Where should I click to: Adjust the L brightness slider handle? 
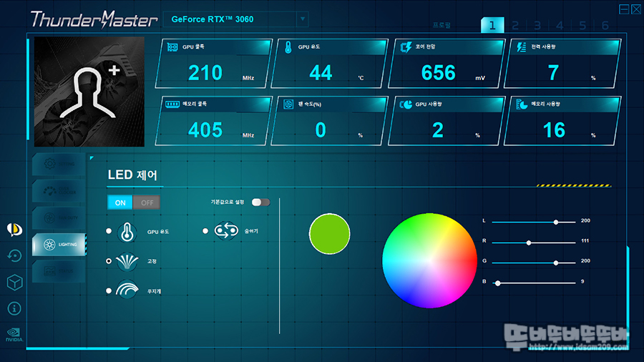556,222
